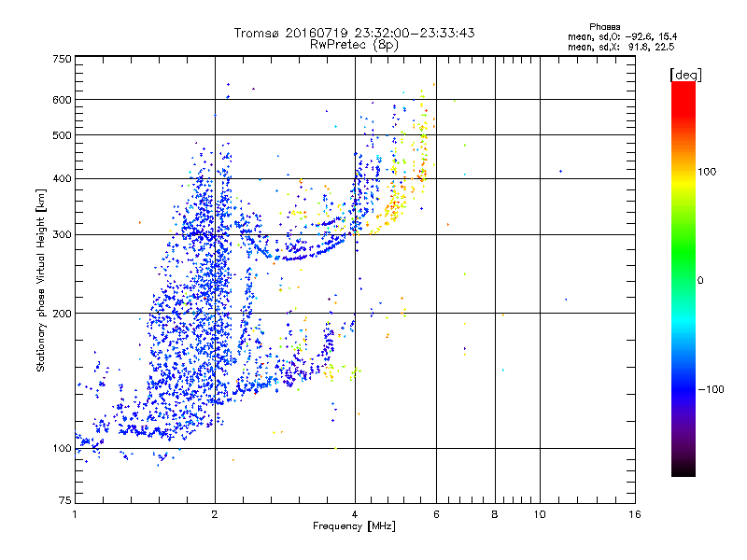Click the x-axis tick label '8'
Screen dimensions: 747x560
click(495, 514)
